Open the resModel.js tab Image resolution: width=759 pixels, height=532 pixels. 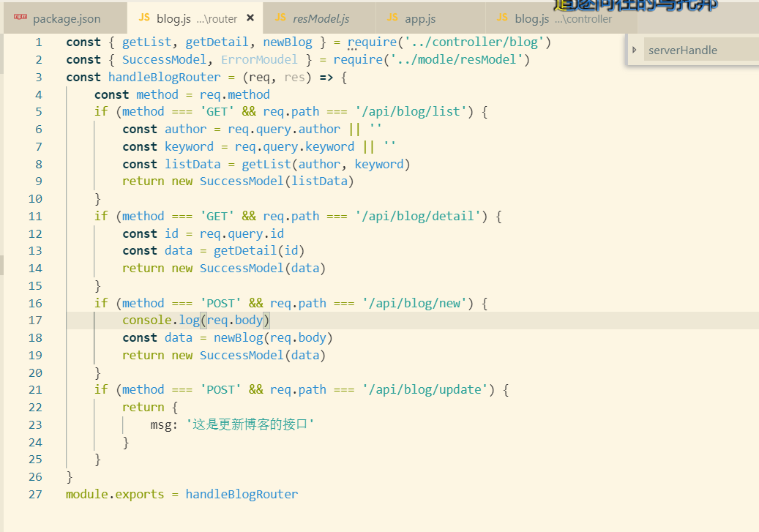click(321, 19)
